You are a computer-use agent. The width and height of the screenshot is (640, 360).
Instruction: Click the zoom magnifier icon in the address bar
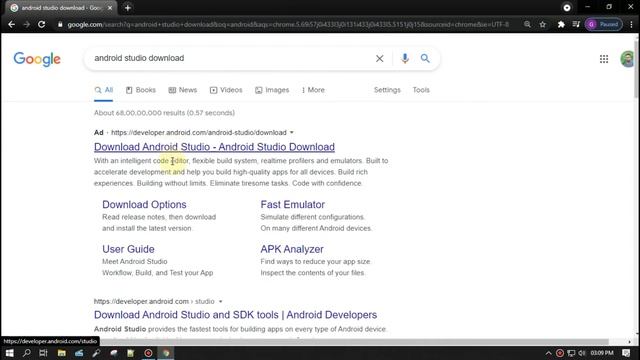click(527, 24)
